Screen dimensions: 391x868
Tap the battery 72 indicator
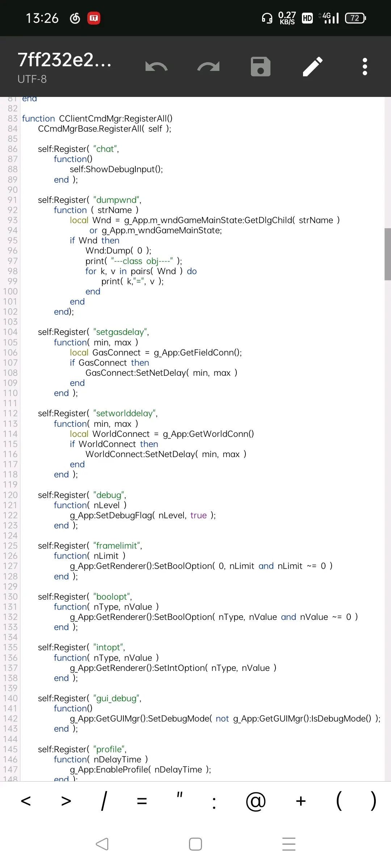coord(356,18)
